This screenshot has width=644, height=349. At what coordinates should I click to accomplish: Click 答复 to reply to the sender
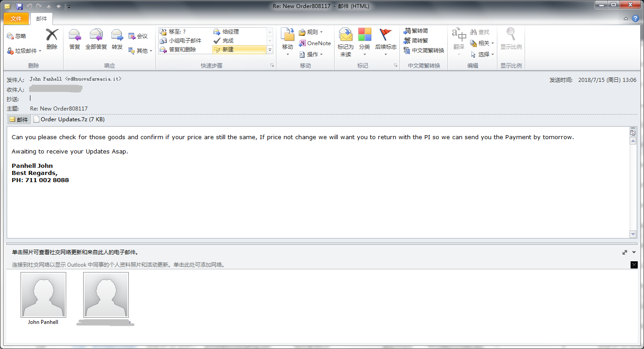[x=75, y=39]
